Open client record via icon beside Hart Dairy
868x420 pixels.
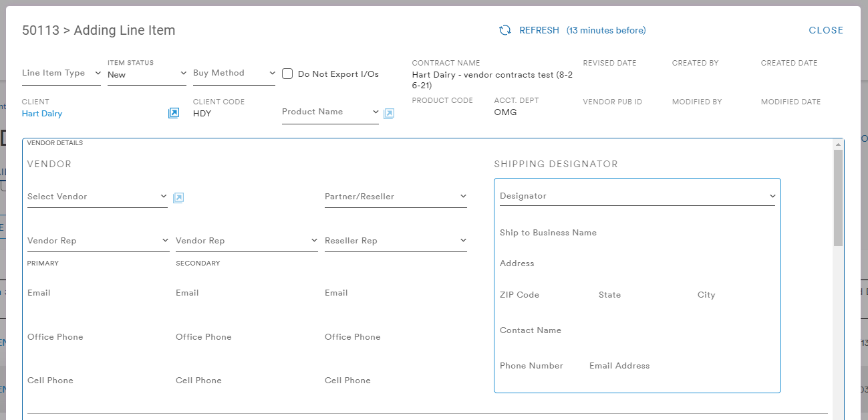(173, 113)
